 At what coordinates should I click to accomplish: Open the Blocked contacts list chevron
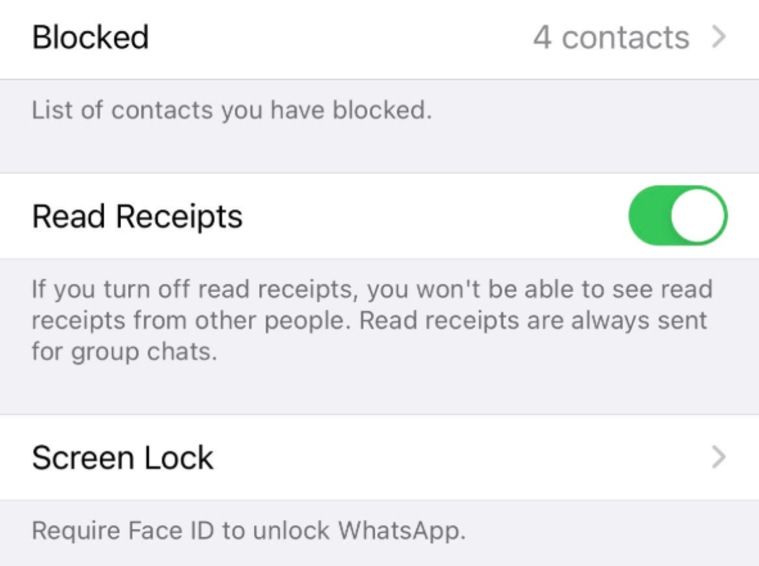719,37
